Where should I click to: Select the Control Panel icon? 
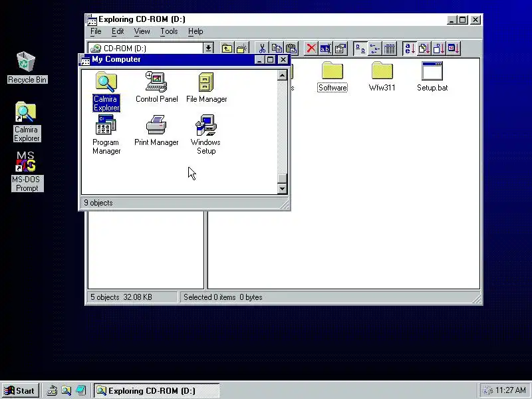156,87
